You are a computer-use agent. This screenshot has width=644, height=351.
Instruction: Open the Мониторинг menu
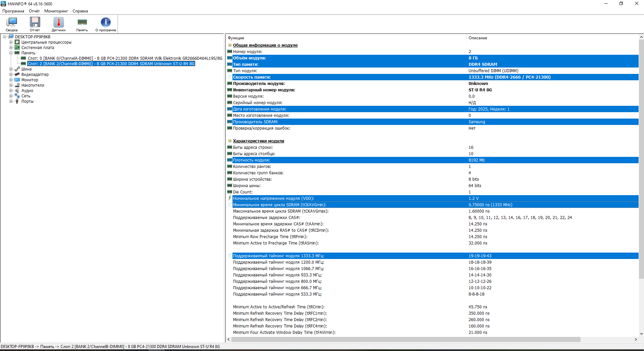(56, 11)
